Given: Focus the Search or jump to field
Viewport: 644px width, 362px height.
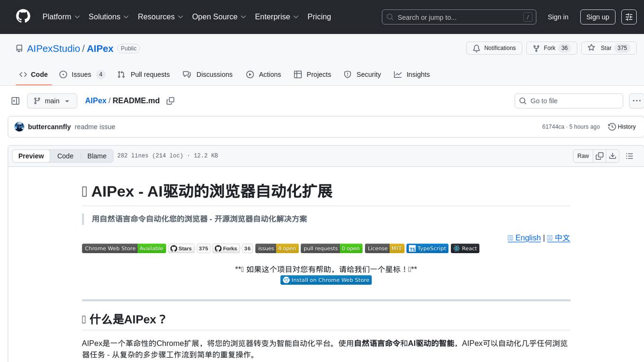Looking at the screenshot, I should (x=459, y=17).
